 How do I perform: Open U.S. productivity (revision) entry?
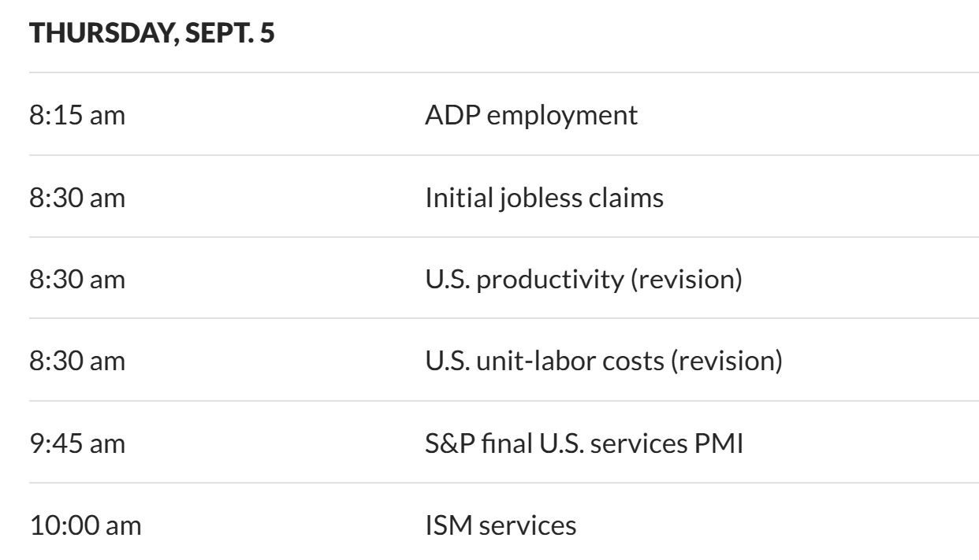click(583, 280)
